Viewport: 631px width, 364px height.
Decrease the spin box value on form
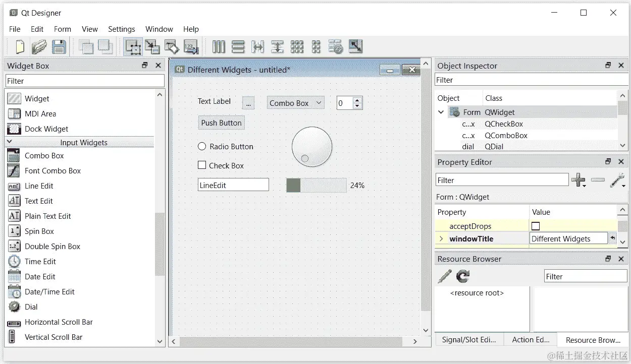tap(357, 106)
